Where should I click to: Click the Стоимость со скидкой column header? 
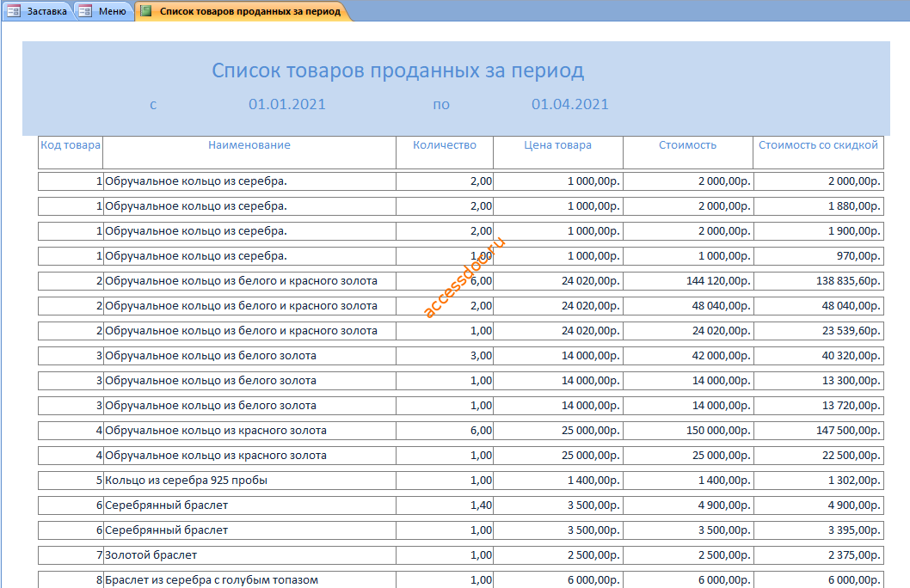coord(818,152)
